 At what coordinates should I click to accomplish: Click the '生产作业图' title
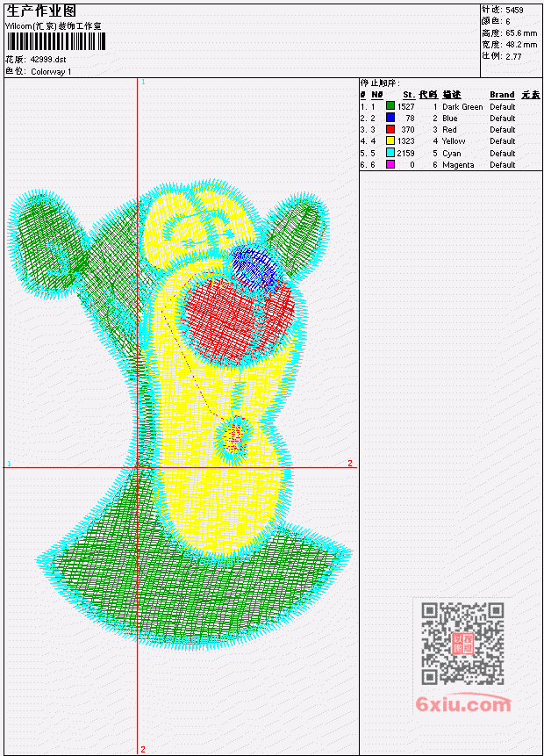41,11
